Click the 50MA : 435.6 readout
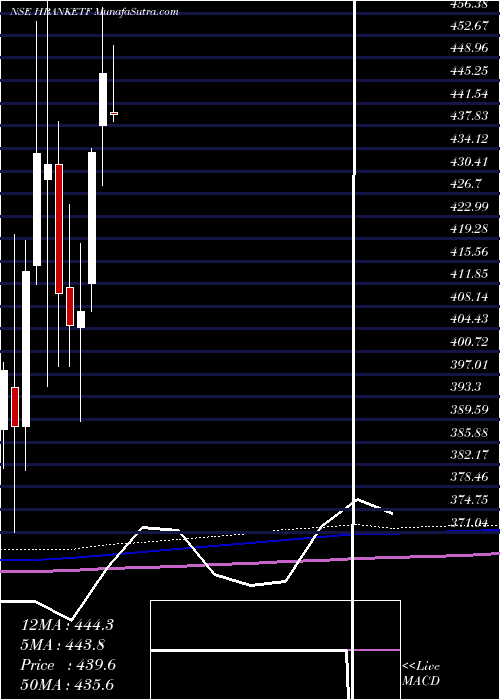Image resolution: width=500 pixels, height=700 pixels. click(x=67, y=685)
